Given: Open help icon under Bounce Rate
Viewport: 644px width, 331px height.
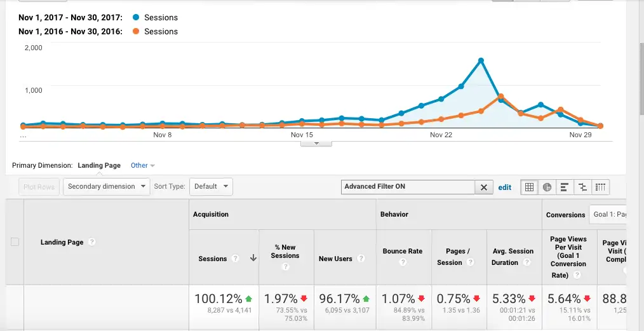Looking at the screenshot, I should [x=403, y=262].
